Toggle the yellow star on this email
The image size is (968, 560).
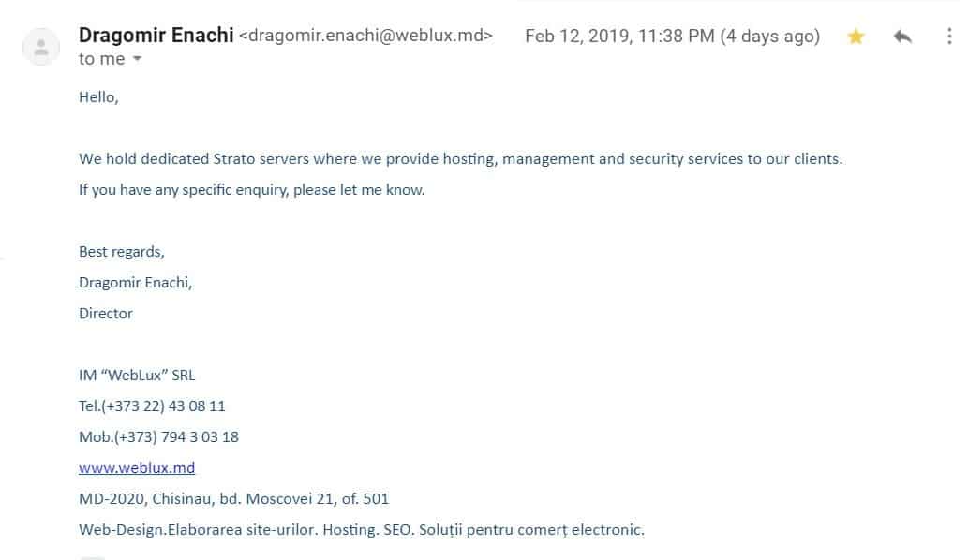[x=856, y=37]
